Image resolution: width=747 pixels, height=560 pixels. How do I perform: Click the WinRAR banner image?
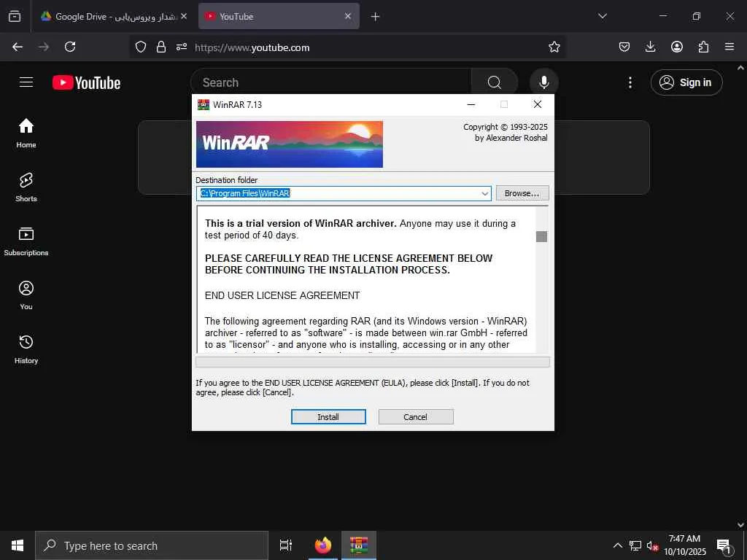coord(289,144)
